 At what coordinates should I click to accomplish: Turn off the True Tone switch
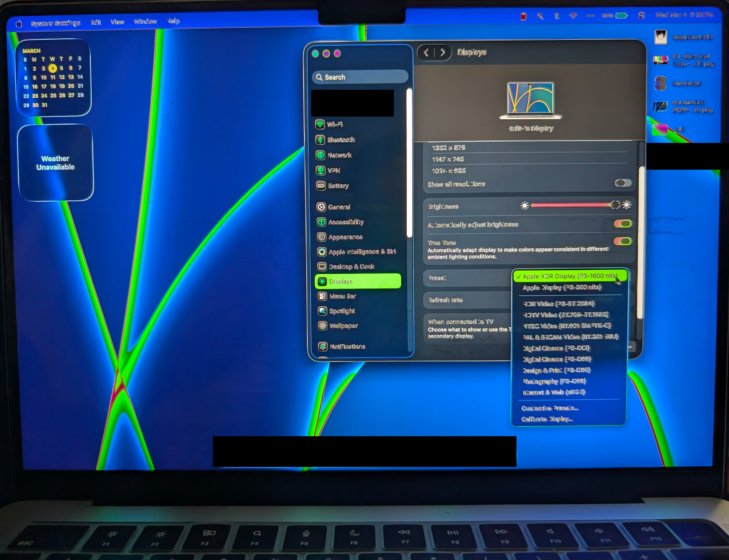pos(622,242)
